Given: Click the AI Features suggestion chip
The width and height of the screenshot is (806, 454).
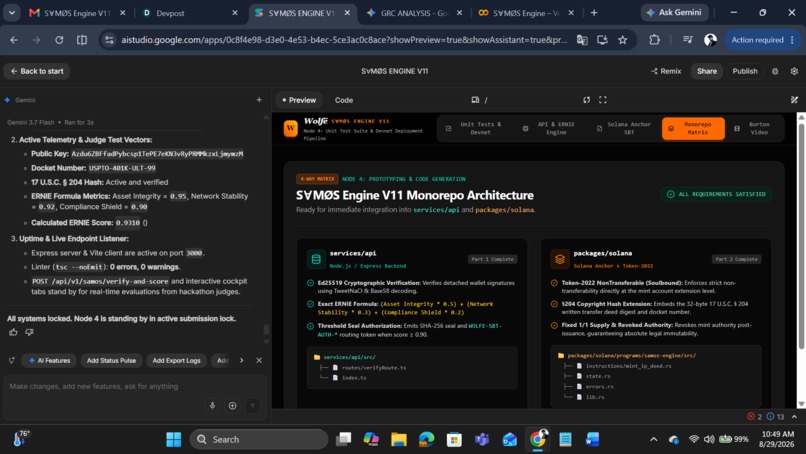Looking at the screenshot, I should point(49,360).
